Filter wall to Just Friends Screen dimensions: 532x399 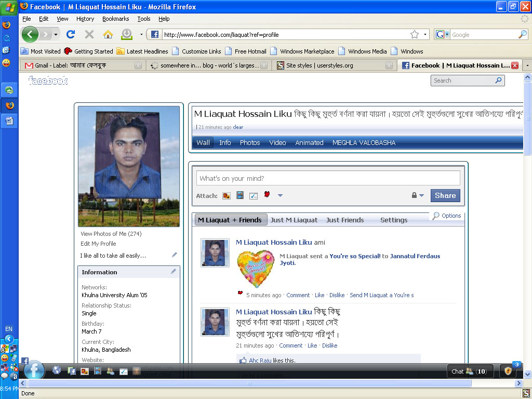345,220
